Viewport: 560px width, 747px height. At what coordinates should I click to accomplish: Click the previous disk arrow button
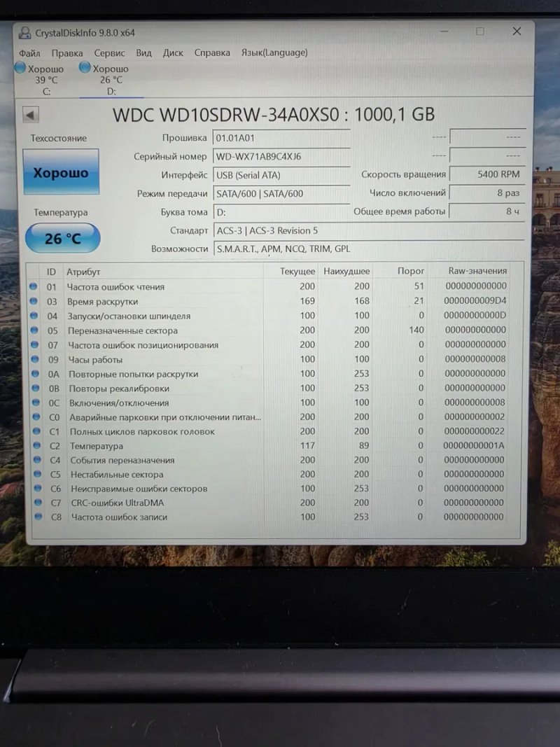[x=31, y=114]
